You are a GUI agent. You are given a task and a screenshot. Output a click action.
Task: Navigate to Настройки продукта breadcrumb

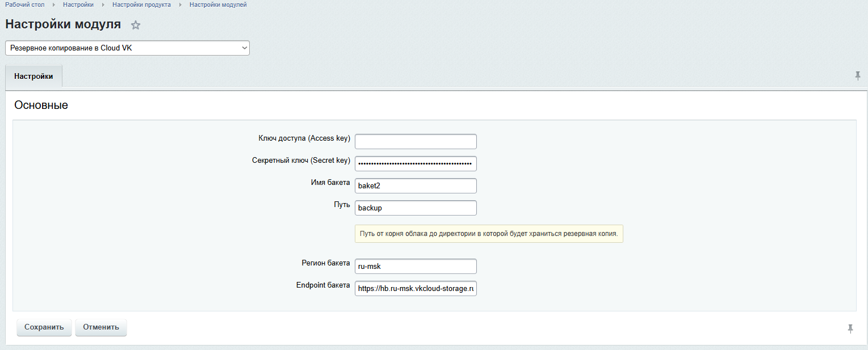click(x=141, y=5)
